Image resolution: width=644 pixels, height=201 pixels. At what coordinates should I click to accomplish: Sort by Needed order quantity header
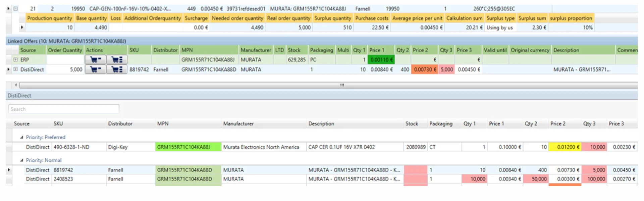click(237, 18)
